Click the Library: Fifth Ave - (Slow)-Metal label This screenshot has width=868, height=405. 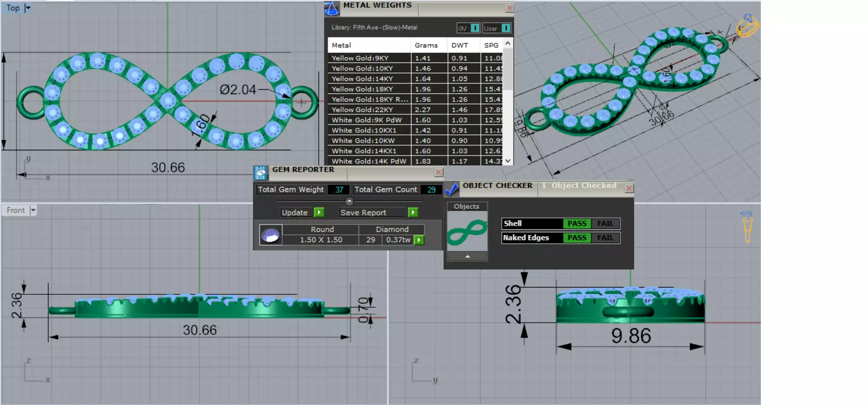point(375,27)
